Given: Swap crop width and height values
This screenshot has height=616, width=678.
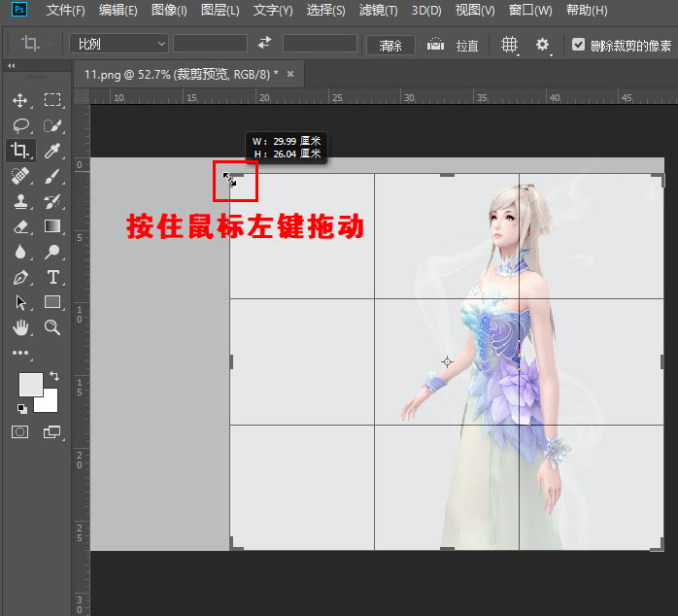Looking at the screenshot, I should pyautogui.click(x=264, y=43).
